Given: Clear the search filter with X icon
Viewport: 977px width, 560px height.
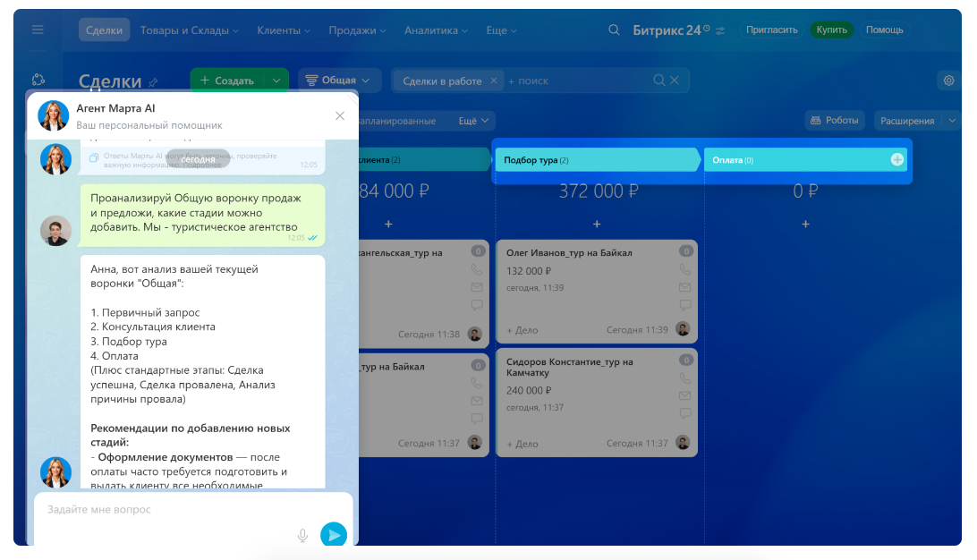Looking at the screenshot, I should tap(675, 81).
